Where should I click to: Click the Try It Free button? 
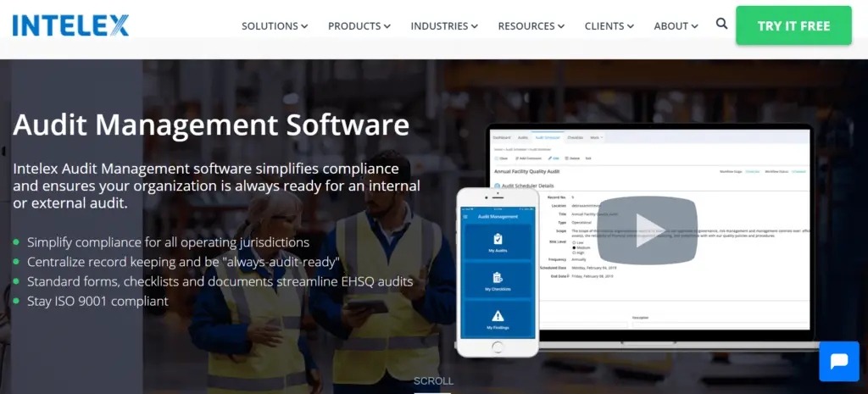click(793, 25)
